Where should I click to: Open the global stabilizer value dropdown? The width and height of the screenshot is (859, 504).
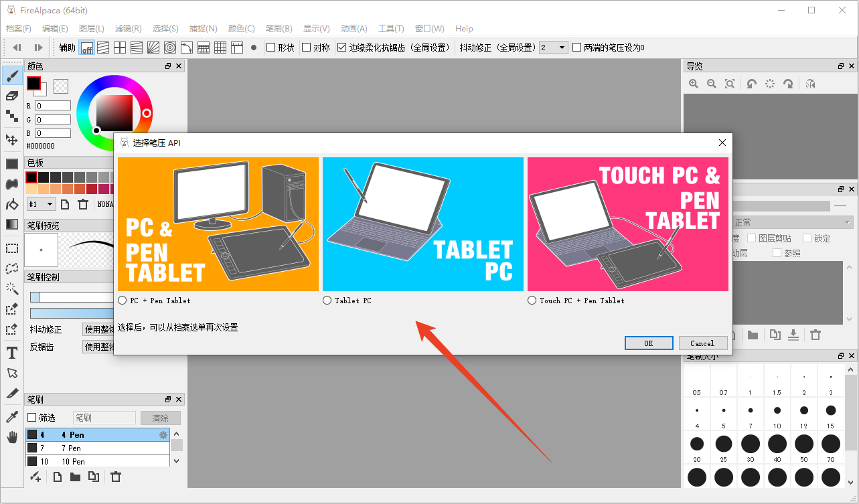point(554,48)
